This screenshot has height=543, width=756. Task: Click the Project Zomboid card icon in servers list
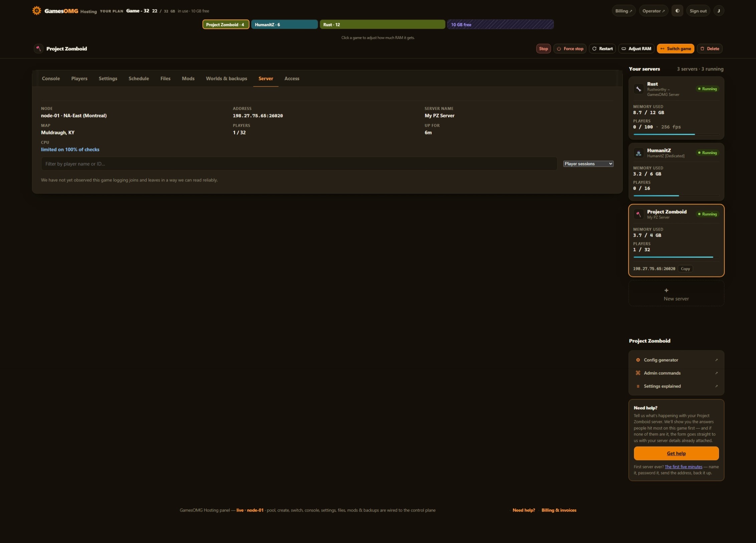pyautogui.click(x=638, y=214)
